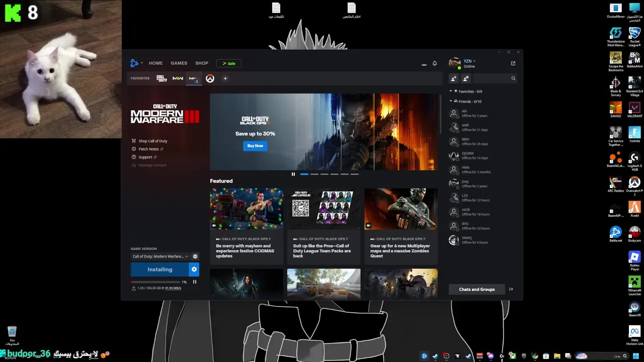Go to the HOME tab

155,63
